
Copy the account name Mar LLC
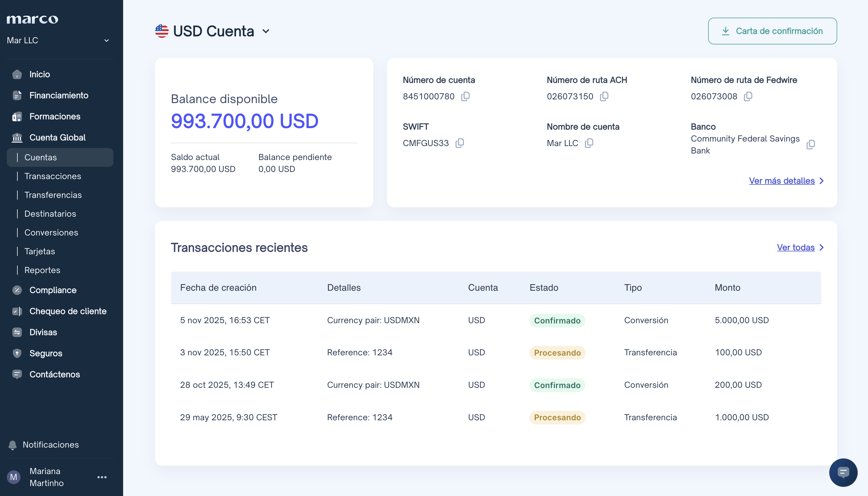pos(589,143)
